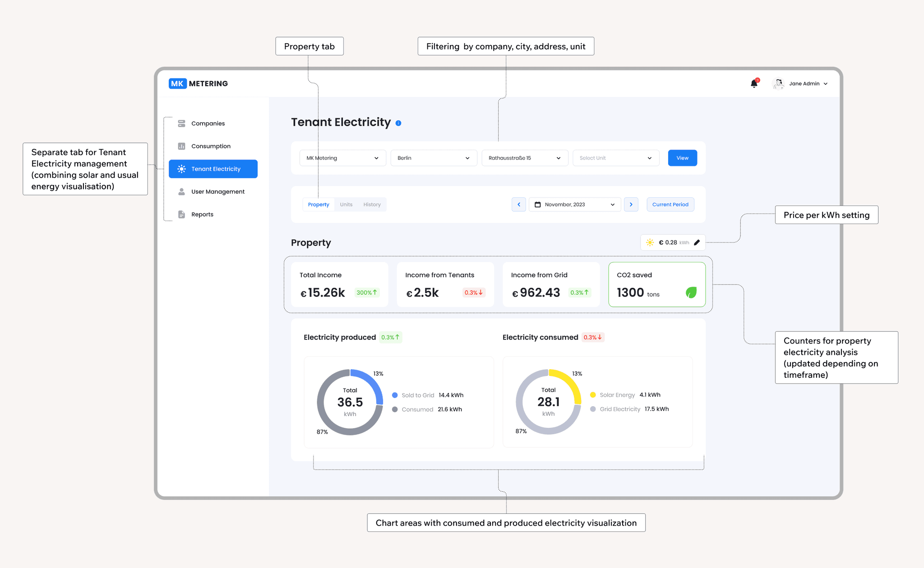The height and width of the screenshot is (568, 924).
Task: Expand the Berlin city dropdown
Action: coord(434,158)
